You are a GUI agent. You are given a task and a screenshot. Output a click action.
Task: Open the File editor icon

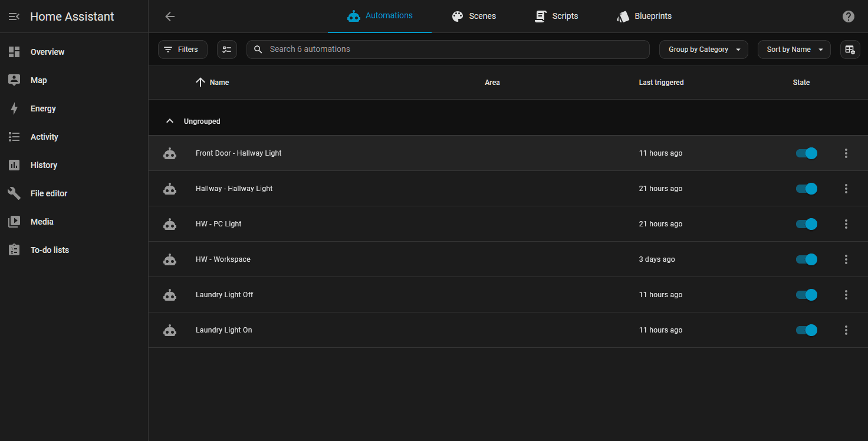click(14, 193)
